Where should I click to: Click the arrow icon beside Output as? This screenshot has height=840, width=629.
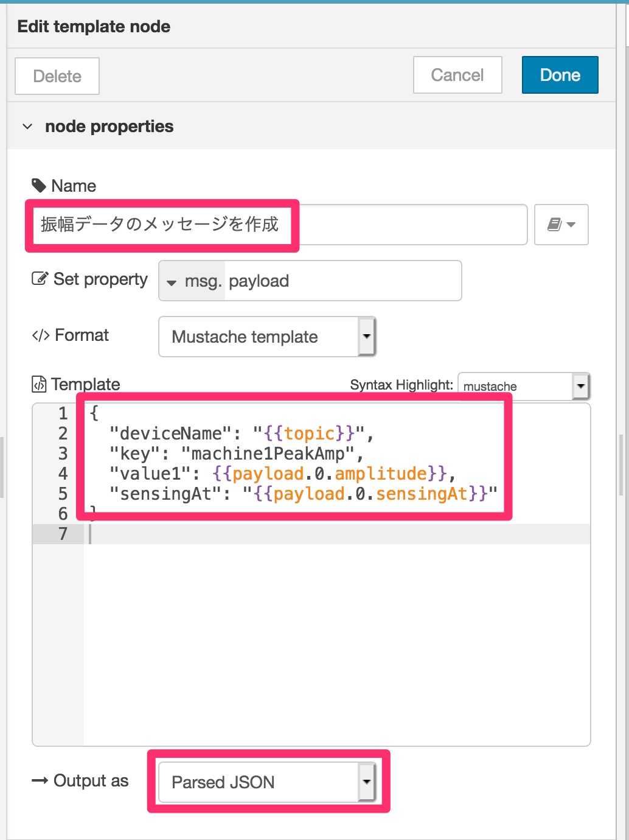(x=40, y=781)
